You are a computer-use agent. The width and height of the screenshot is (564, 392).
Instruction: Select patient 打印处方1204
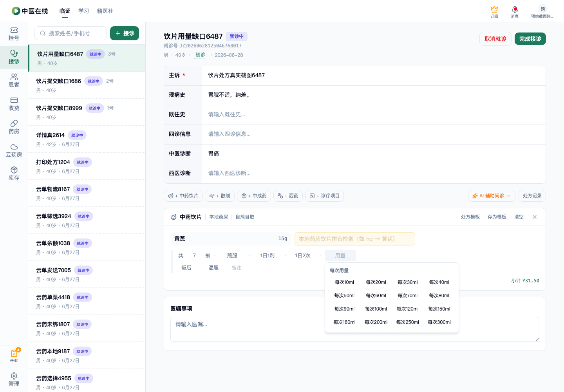(x=87, y=166)
